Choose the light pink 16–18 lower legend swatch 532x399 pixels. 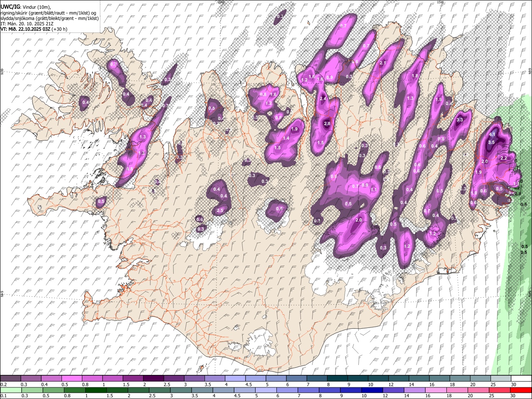pos(436,390)
